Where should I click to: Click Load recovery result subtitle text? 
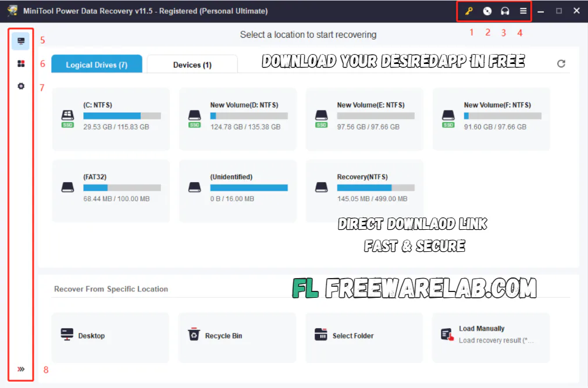[496, 340]
